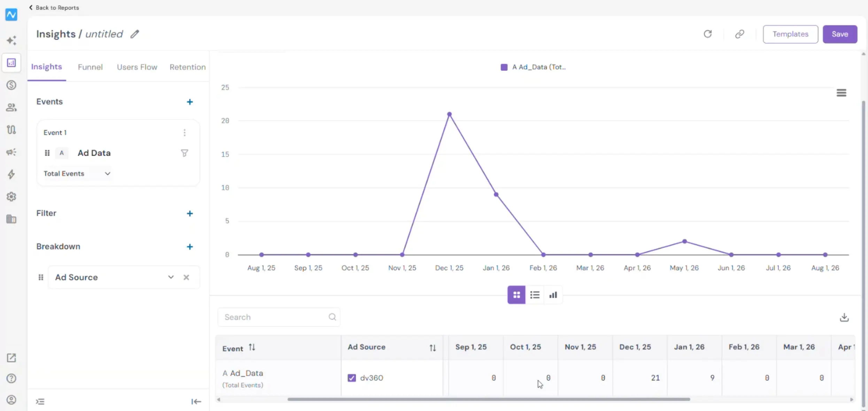The image size is (868, 411).
Task: Click the horizontal table scrollbar
Action: pyautogui.click(x=488, y=400)
